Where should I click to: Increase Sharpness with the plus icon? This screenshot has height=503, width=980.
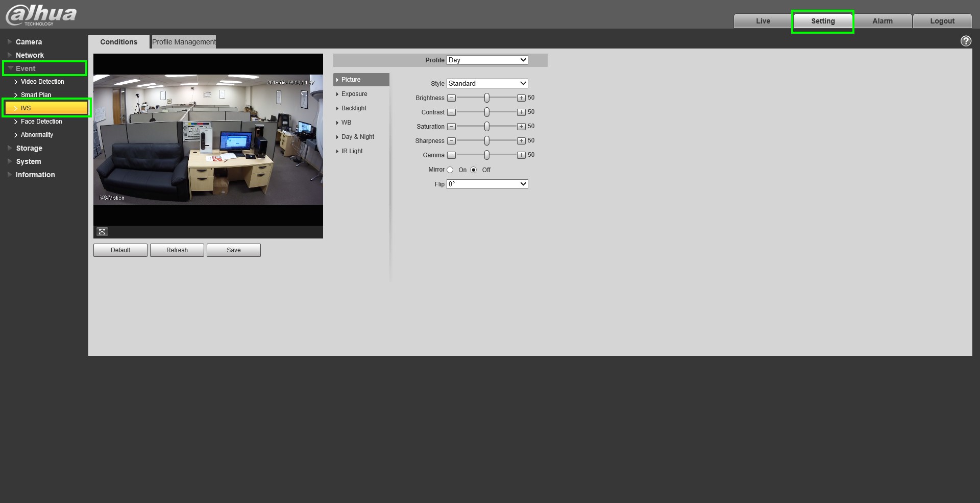pos(521,141)
